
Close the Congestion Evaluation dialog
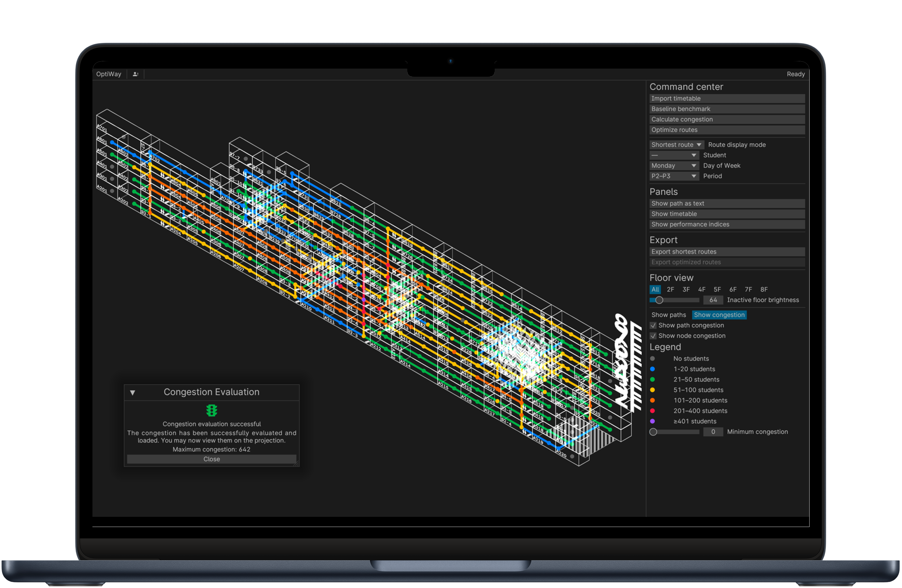tap(211, 459)
